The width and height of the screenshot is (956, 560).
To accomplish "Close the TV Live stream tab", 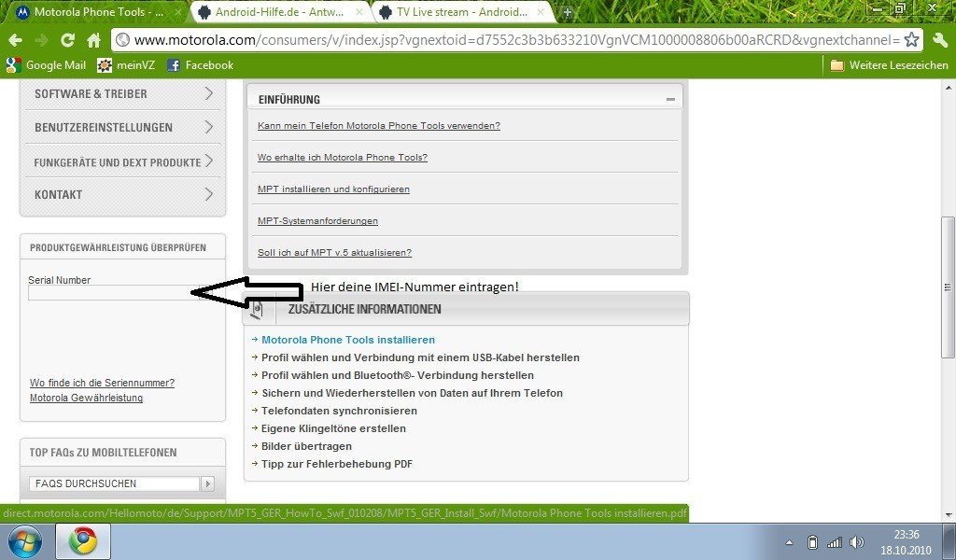I will (541, 12).
